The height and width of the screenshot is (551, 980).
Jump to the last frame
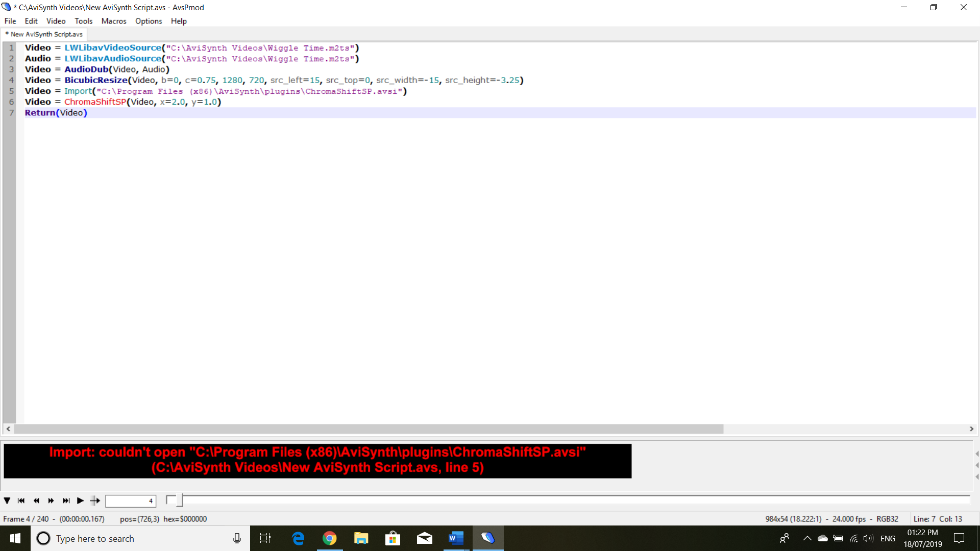[x=66, y=500]
